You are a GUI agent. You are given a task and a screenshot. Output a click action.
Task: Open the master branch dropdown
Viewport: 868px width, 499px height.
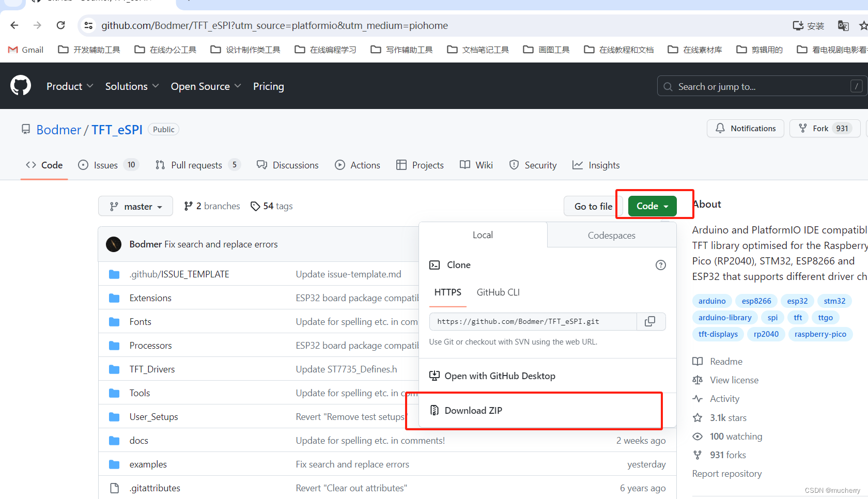(135, 206)
